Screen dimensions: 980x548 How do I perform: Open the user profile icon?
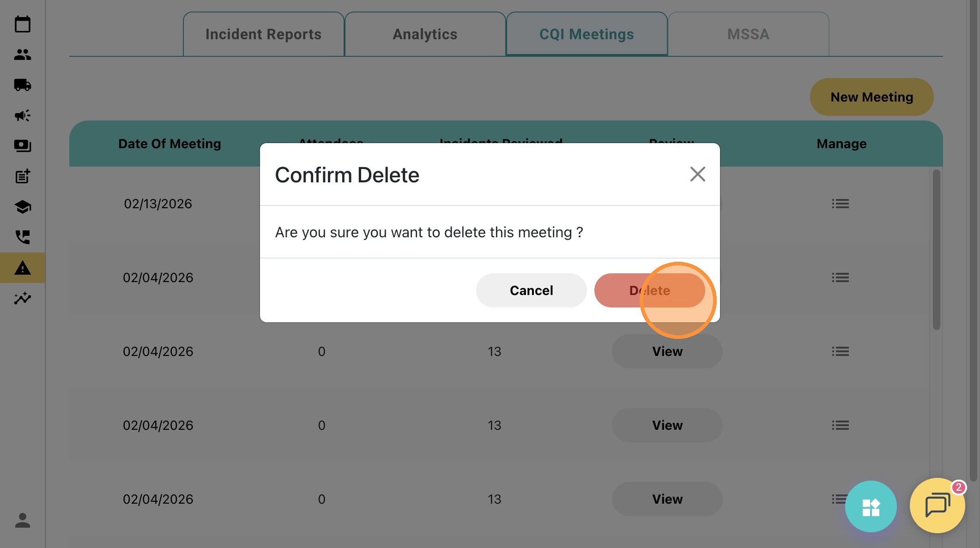click(x=22, y=520)
